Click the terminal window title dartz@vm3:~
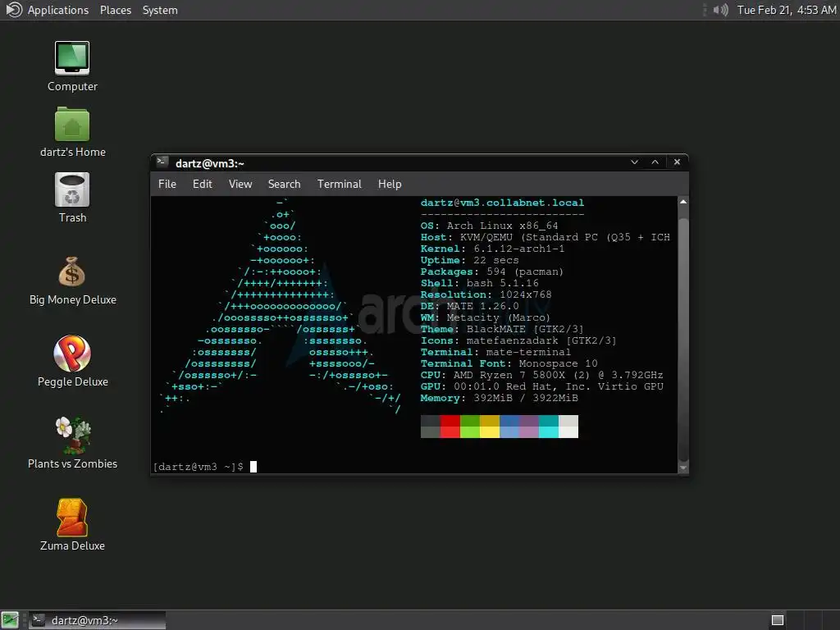Screen dimensions: 840x630 [210, 163]
